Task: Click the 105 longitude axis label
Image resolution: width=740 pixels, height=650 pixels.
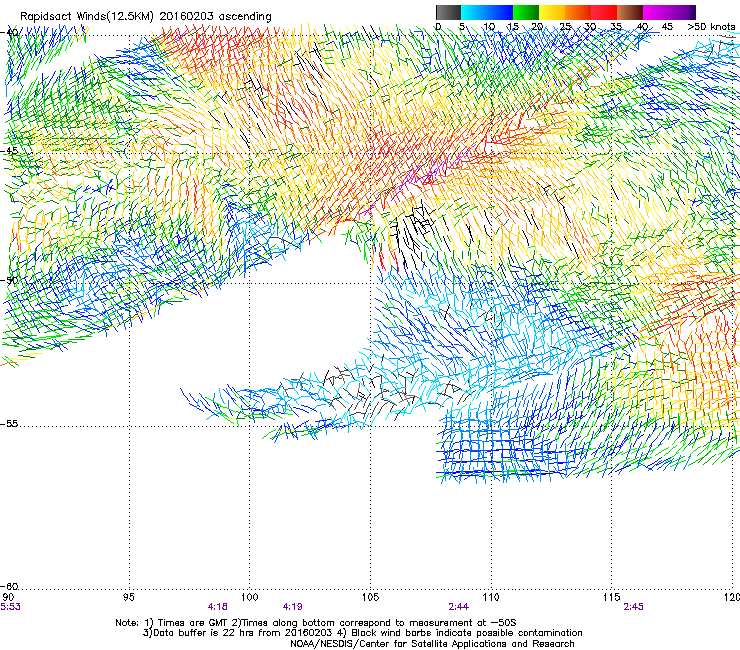Action: 370,597
